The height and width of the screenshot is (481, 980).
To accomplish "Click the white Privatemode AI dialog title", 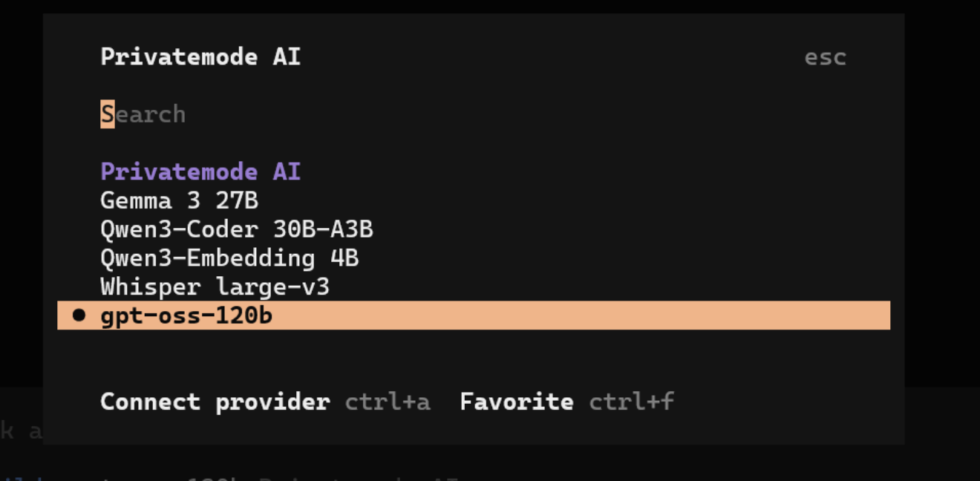I will pos(200,57).
